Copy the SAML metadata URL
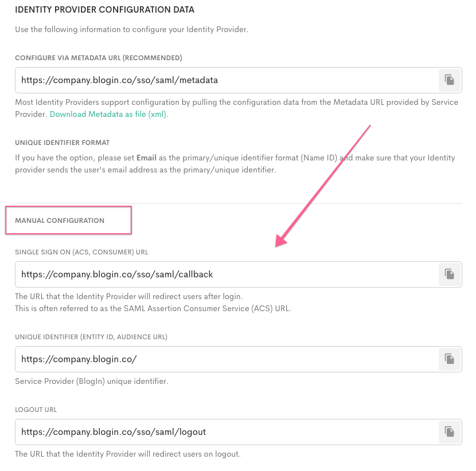 450,80
